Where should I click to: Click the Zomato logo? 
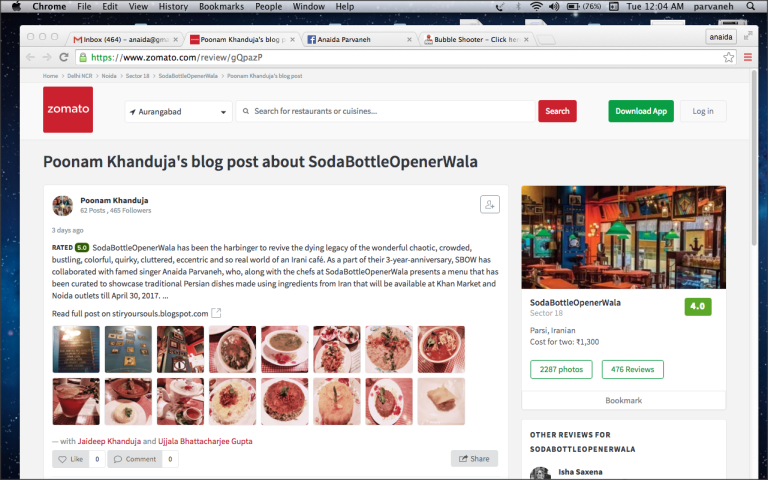tap(68, 110)
